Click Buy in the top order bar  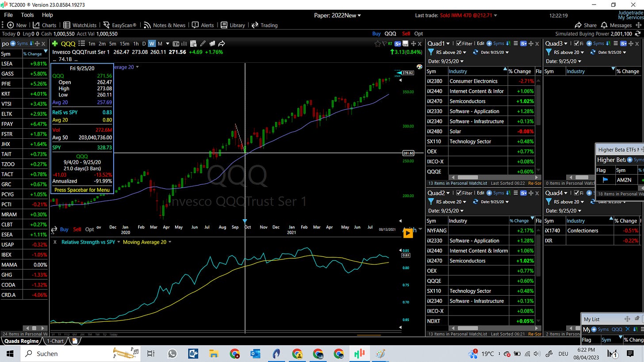[376, 34]
